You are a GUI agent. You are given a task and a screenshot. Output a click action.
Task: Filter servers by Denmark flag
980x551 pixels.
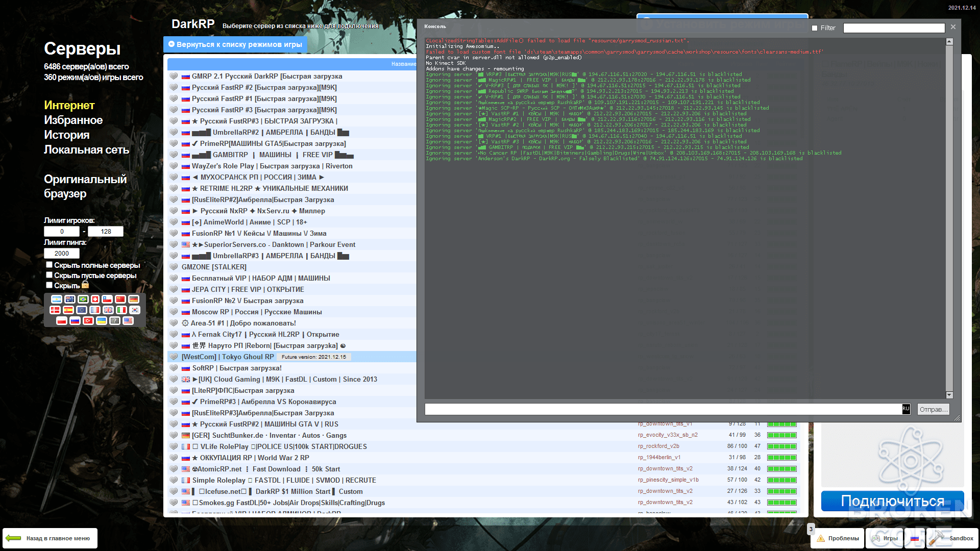[x=55, y=310]
